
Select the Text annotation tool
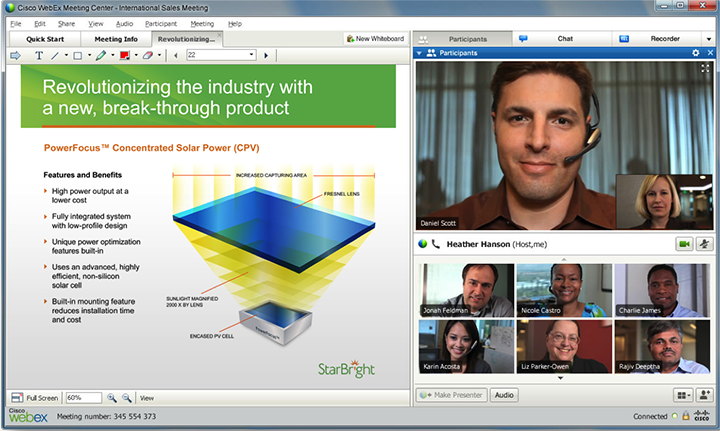coord(39,56)
